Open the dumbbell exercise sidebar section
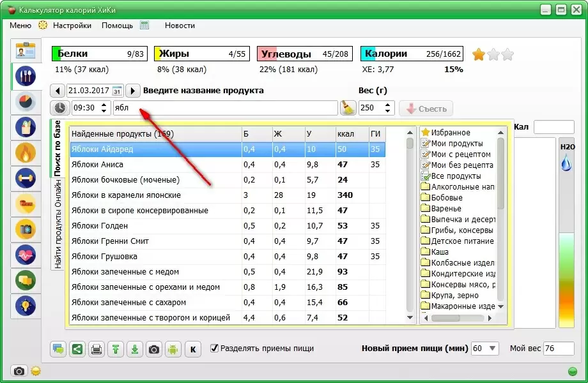The image size is (588, 383). tap(25, 179)
